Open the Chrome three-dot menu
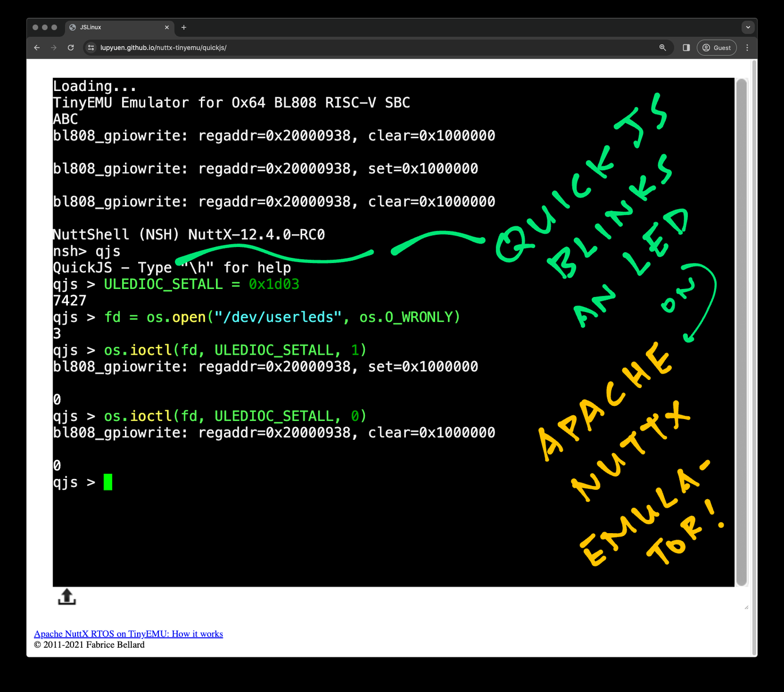 [747, 48]
